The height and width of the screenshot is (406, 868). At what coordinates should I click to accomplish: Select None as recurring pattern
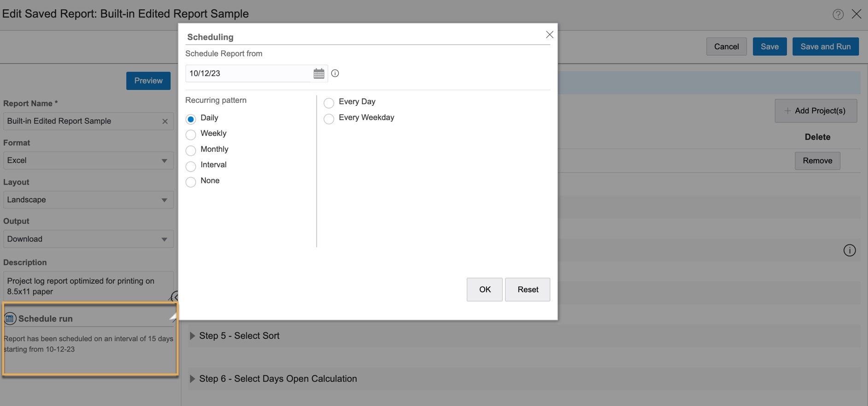point(191,181)
